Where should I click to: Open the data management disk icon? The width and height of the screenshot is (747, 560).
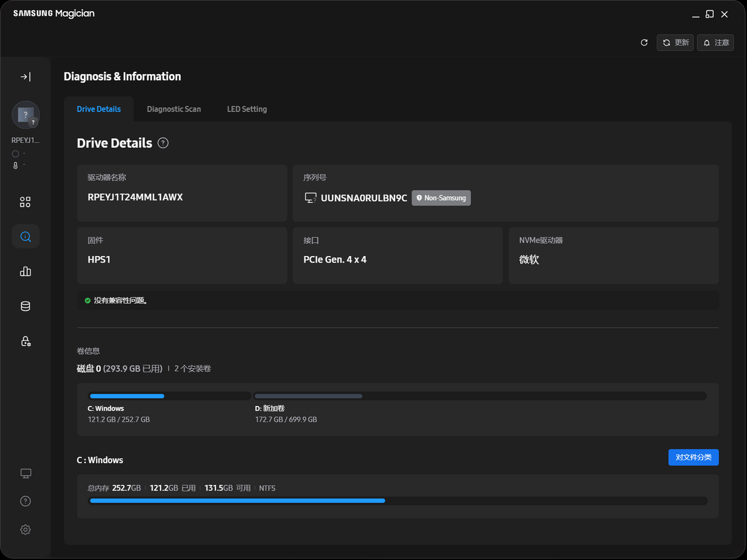26,306
